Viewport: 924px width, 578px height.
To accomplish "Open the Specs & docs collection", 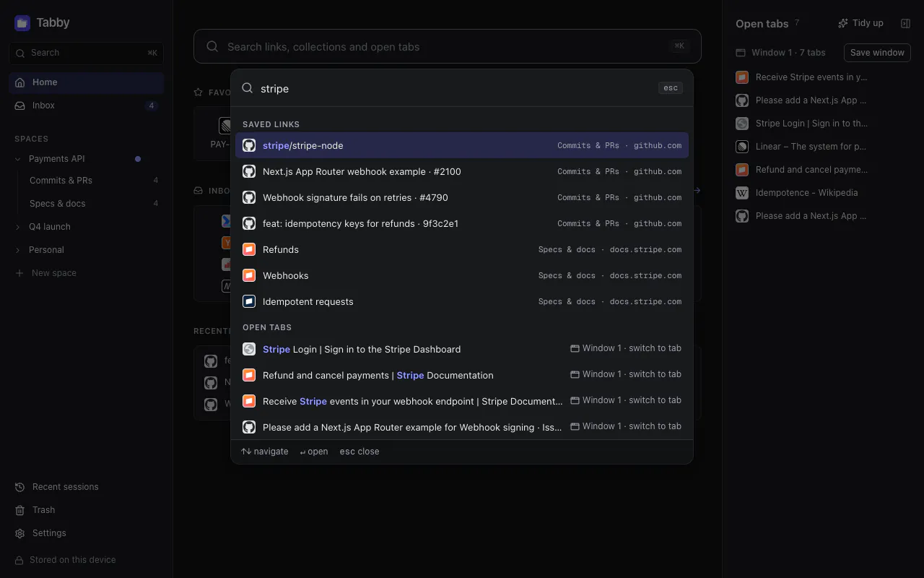I will pos(92,204).
